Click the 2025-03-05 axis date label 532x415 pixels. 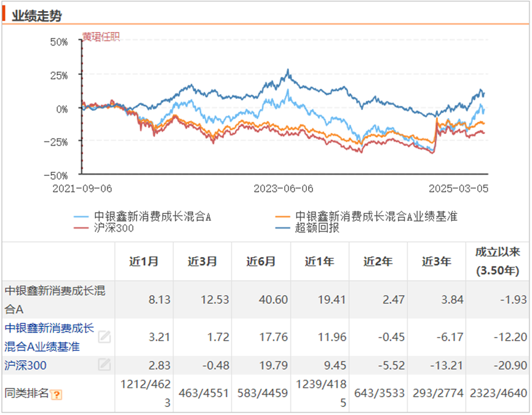pyautogui.click(x=459, y=189)
